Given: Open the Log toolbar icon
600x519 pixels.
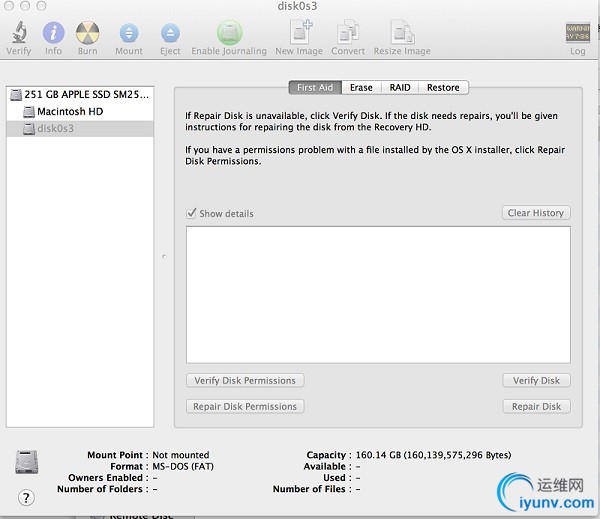Looking at the screenshot, I should click(577, 33).
